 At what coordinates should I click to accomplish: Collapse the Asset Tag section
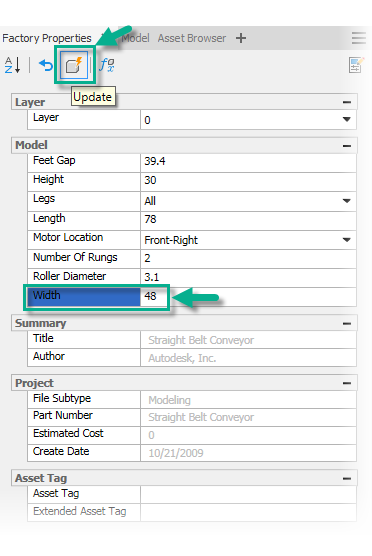(x=347, y=478)
